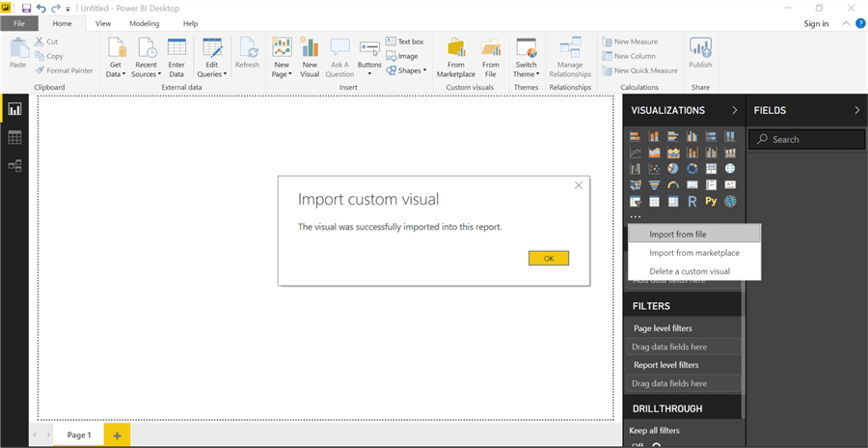Open the Shapes dropdown
The height and width of the screenshot is (448, 868).
click(x=406, y=70)
